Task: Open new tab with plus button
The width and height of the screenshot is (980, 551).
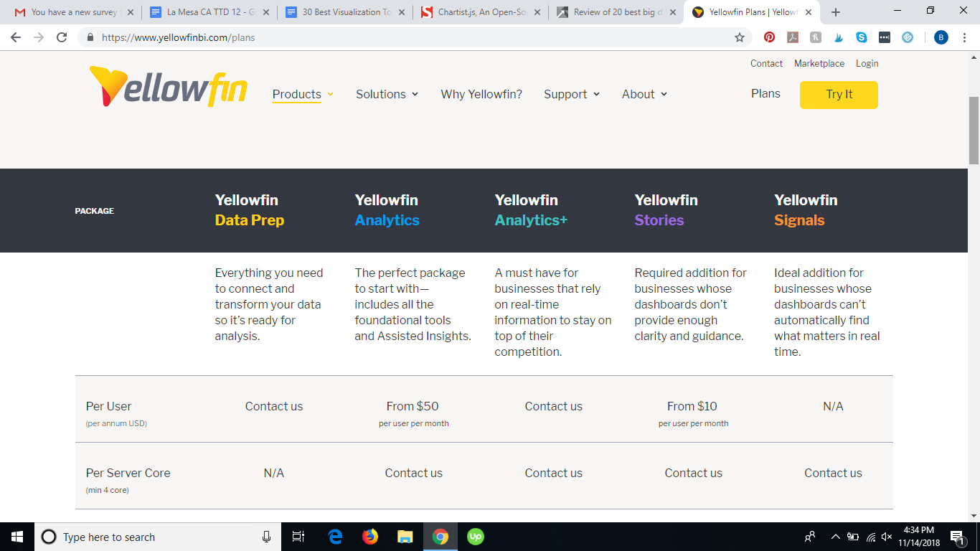Action: (x=836, y=12)
